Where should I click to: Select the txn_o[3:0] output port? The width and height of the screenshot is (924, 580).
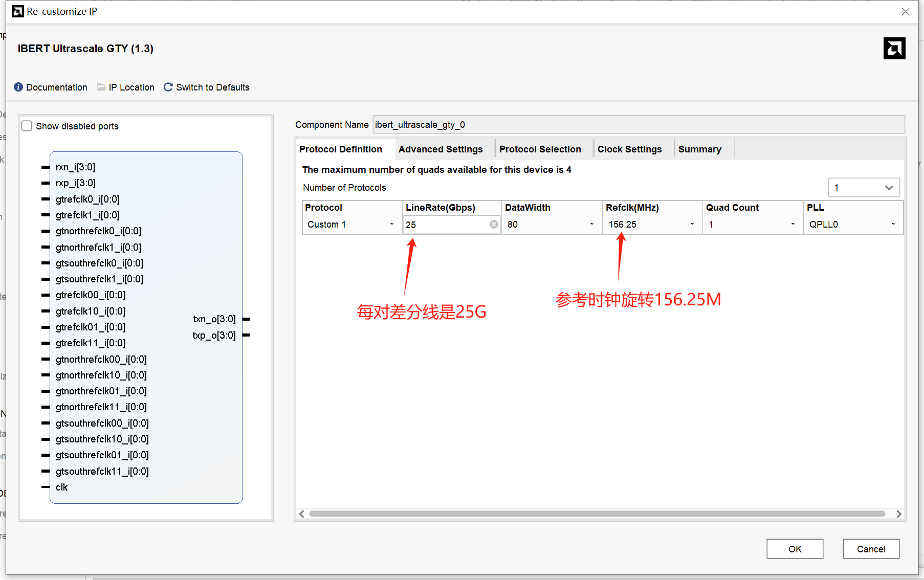pyautogui.click(x=214, y=319)
